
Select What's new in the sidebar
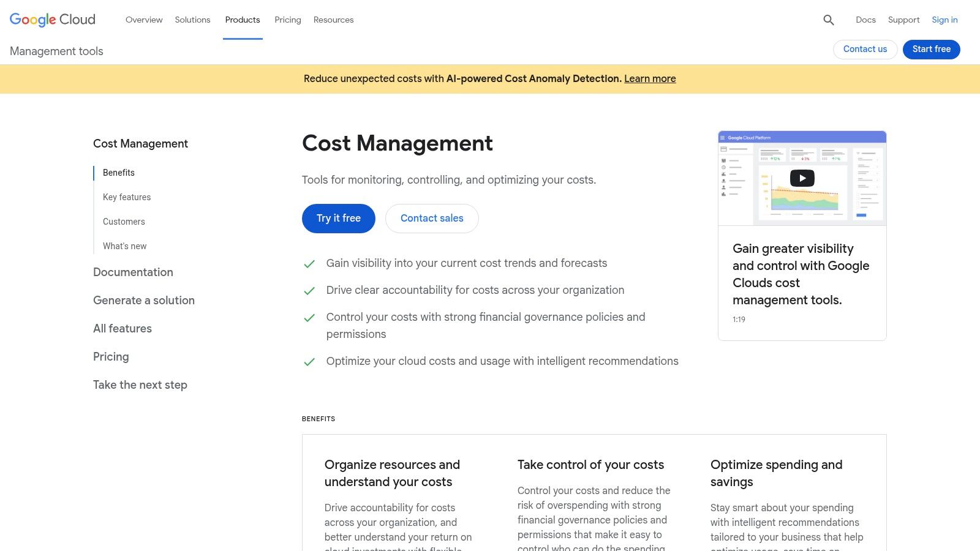[x=124, y=246]
